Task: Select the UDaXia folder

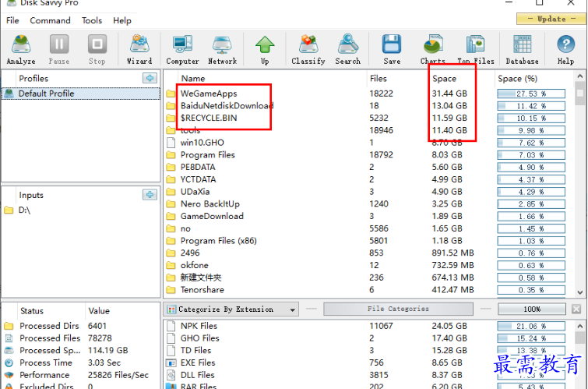Action: pos(368,192)
